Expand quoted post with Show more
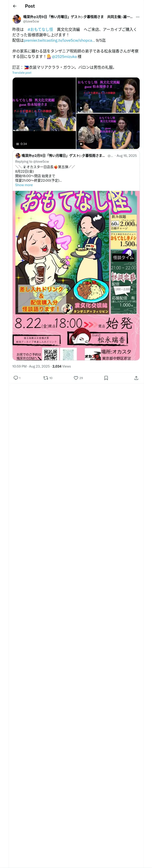 click(24, 185)
